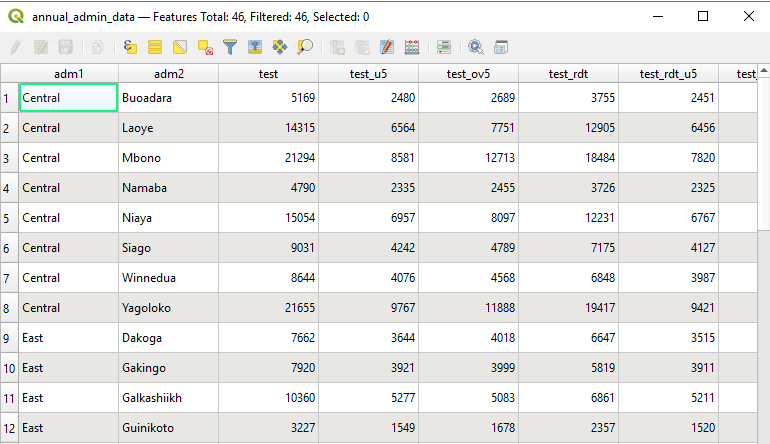Open the select features by expression tool
This screenshot has height=444, width=770.
point(130,47)
